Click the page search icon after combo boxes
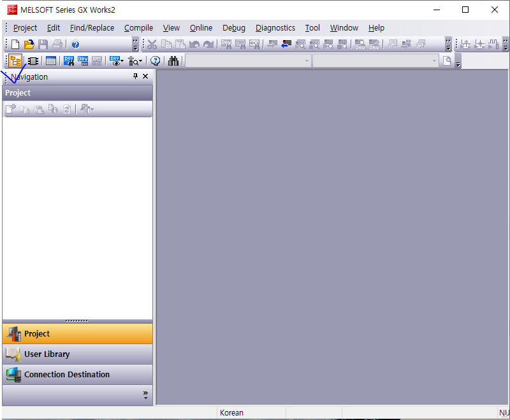This screenshot has width=510, height=420. pyautogui.click(x=448, y=61)
